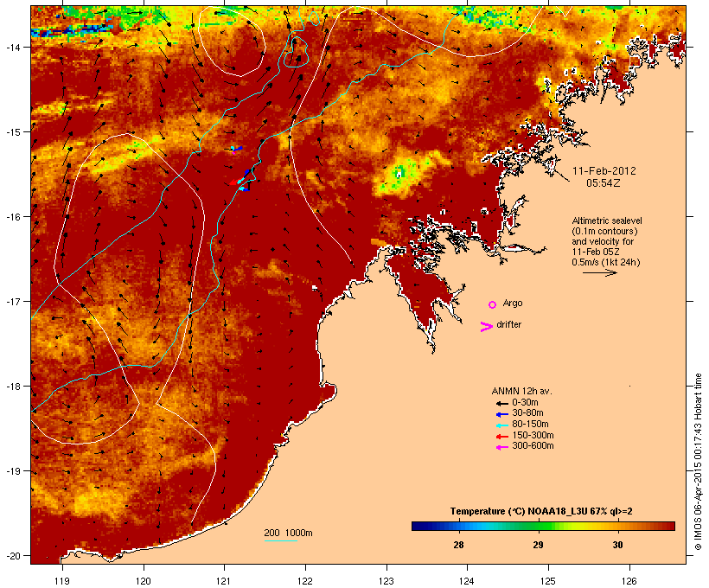This screenshot has width=709, height=588.
Task: Click the time label 05:54Z
Action: [x=604, y=183]
